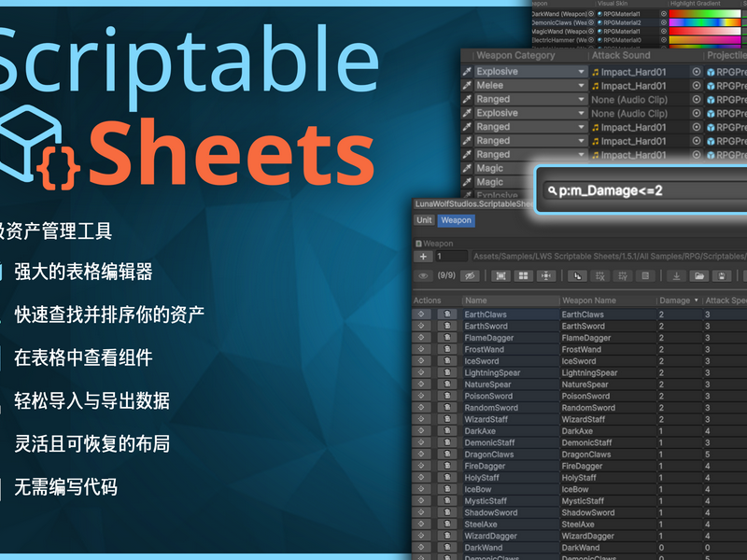Click the show-all eye icon in the toolbar
This screenshot has width=747, height=560.
pyautogui.click(x=423, y=275)
